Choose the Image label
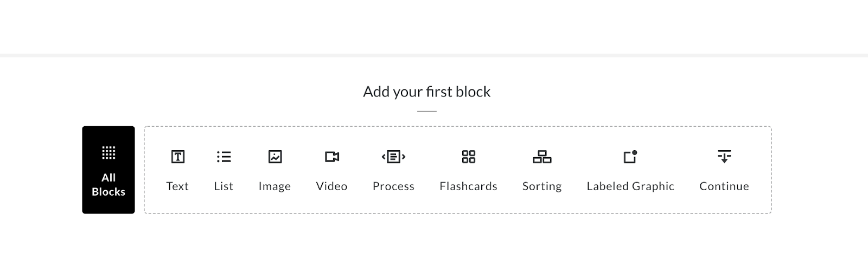The image size is (868, 272). coord(275,186)
